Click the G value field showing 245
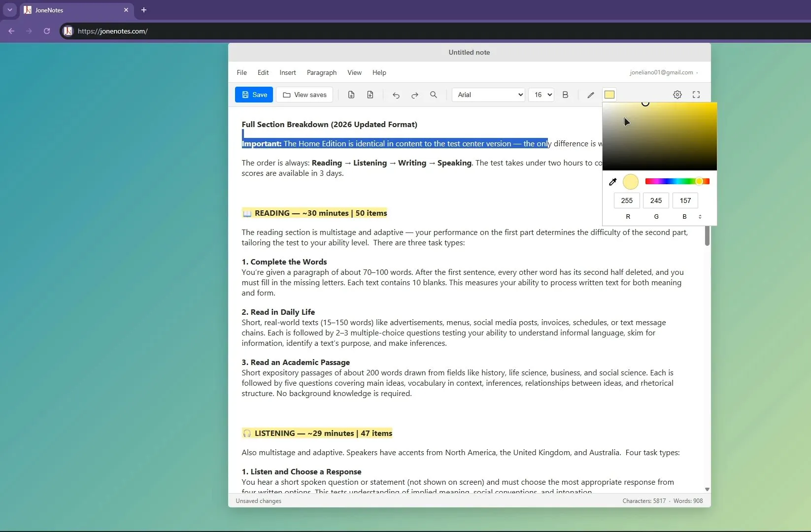 [x=656, y=200]
